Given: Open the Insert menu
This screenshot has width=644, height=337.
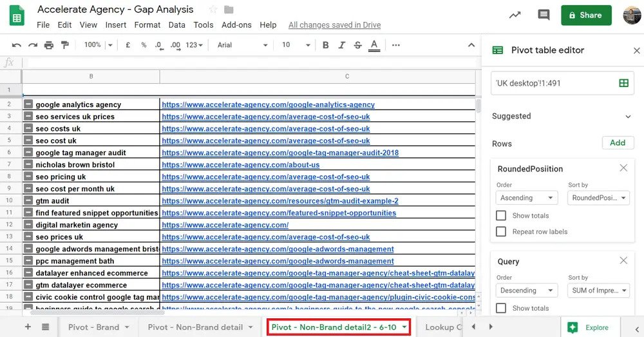Looking at the screenshot, I should pos(116,25).
